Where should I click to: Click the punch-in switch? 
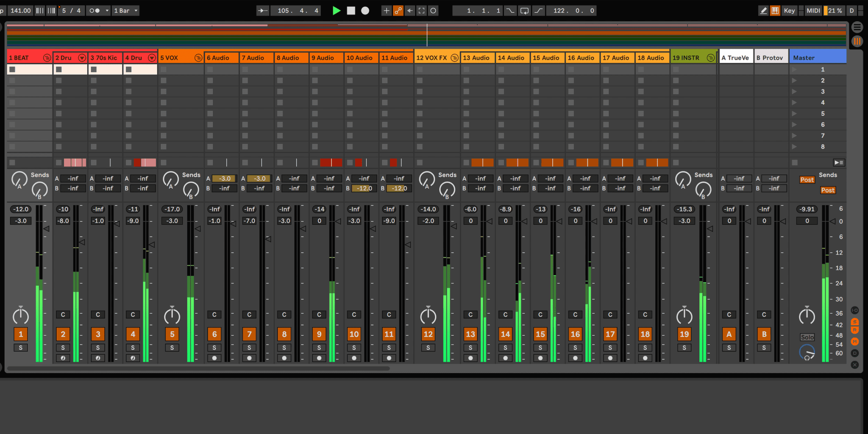510,11
